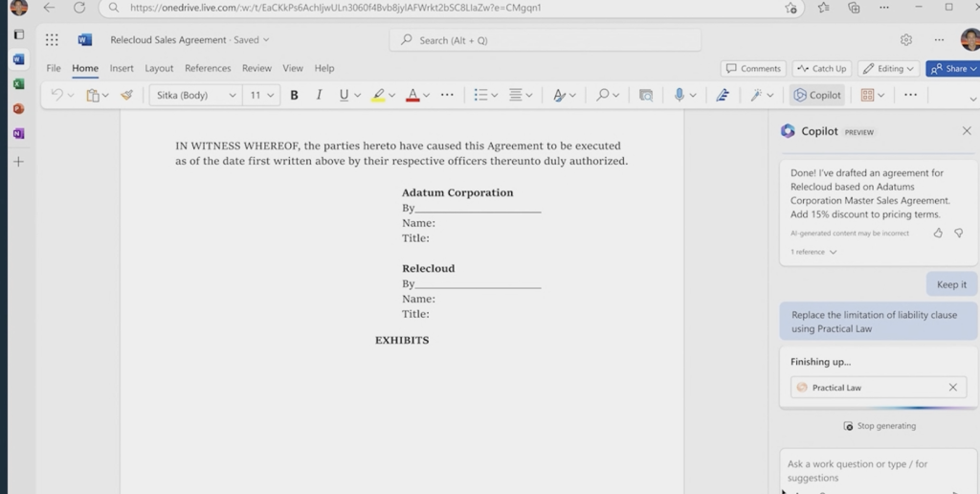Click the Copilot prompt input box
This screenshot has width=980, height=494.
(879, 471)
